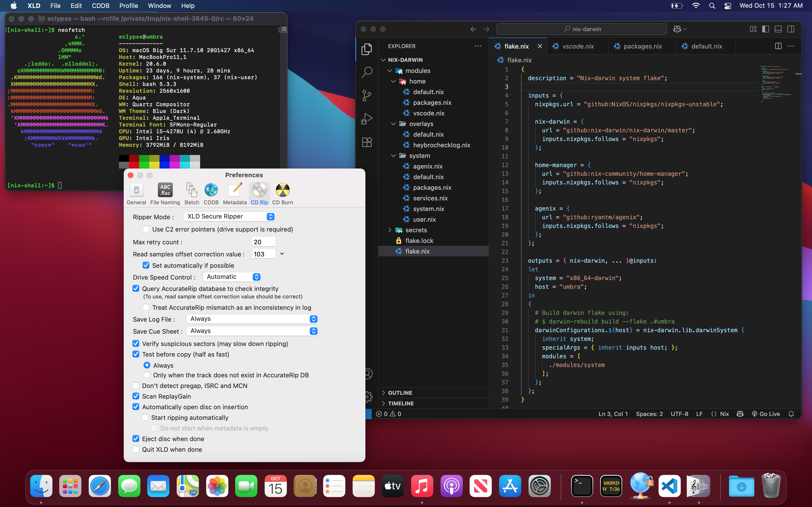Image resolution: width=812 pixels, height=507 pixels.
Task: Uncheck Scan ReplayGain option
Action: tap(136, 396)
